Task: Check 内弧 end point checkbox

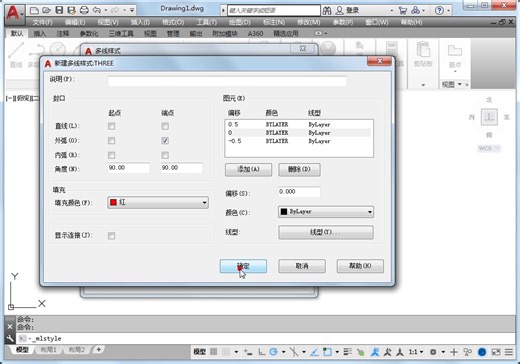Action: point(165,155)
